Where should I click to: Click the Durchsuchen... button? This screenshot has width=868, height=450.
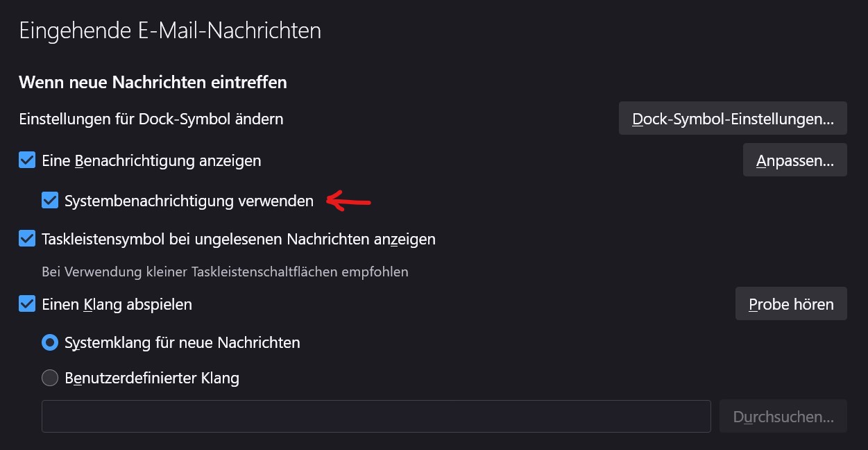pyautogui.click(x=783, y=417)
